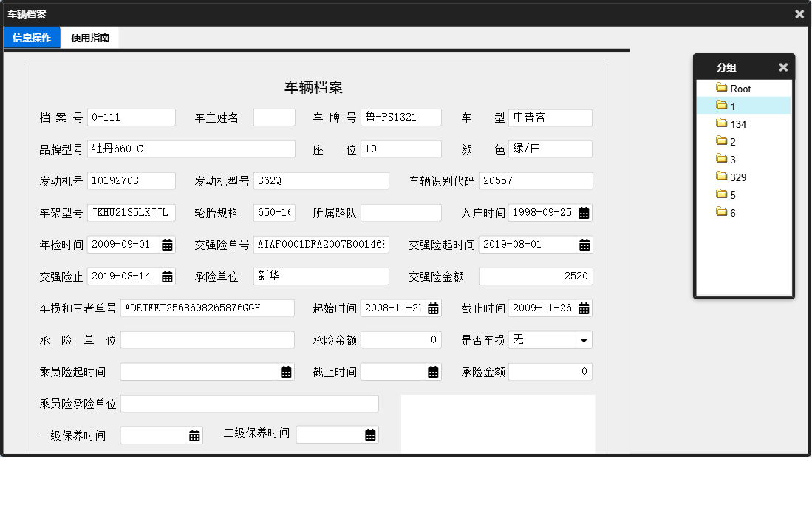This screenshot has width=812, height=519.
Task: Open the 乘员险起时间 calendar picker
Action: [x=287, y=372]
